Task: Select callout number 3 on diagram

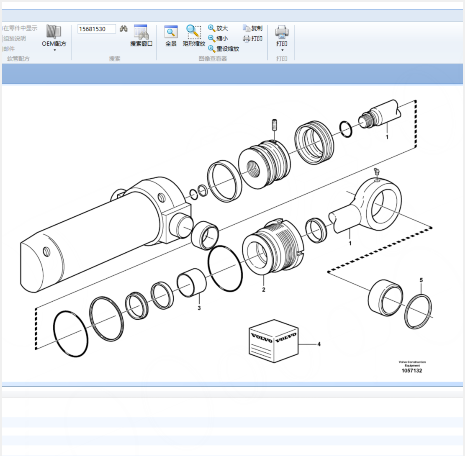Action: point(199,308)
